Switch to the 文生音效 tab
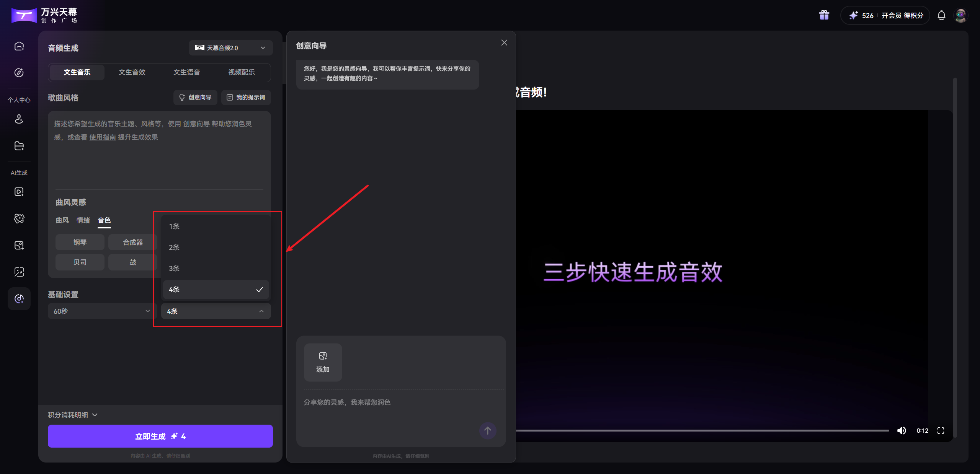The image size is (980, 474). (132, 72)
